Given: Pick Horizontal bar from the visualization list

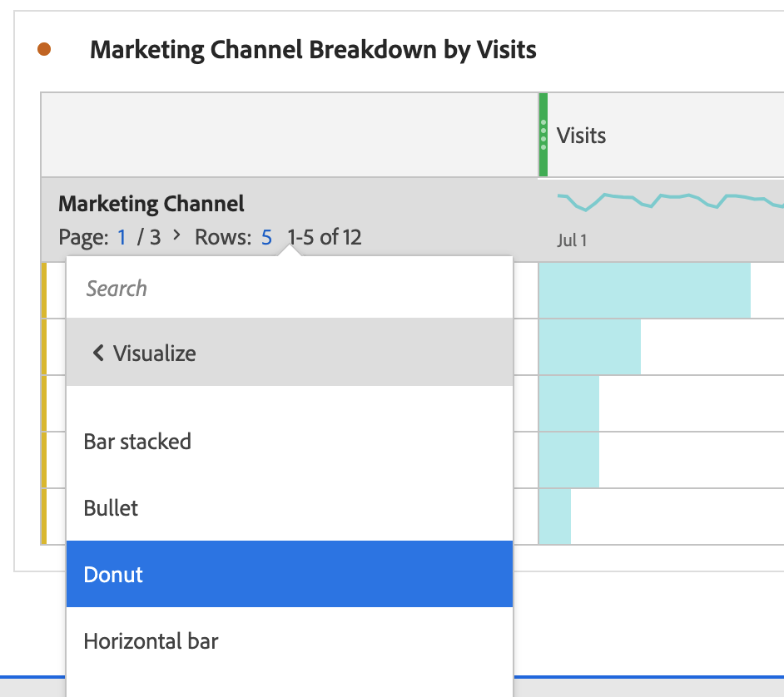Looking at the screenshot, I should click(151, 640).
